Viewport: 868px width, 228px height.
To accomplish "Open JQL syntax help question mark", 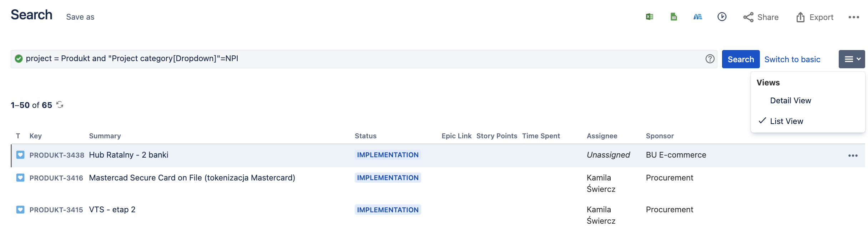I will tap(710, 59).
